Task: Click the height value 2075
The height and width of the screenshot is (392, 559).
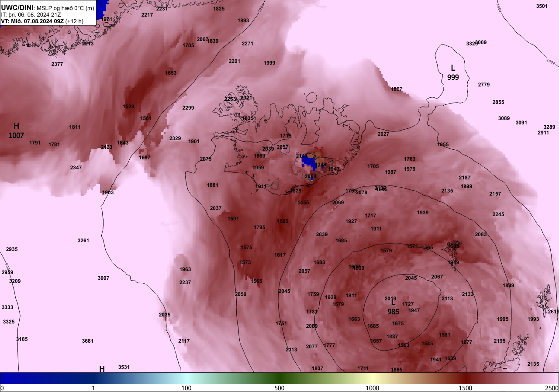Action: 206,159
